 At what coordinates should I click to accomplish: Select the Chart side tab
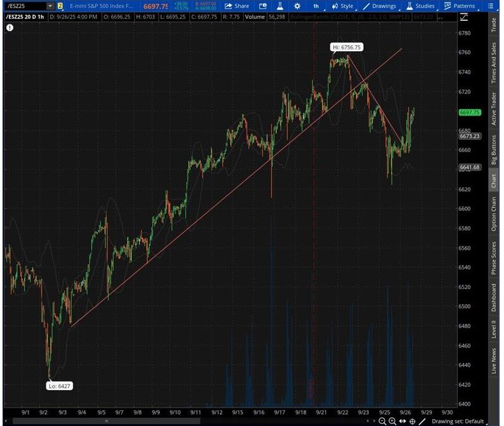[x=494, y=181]
